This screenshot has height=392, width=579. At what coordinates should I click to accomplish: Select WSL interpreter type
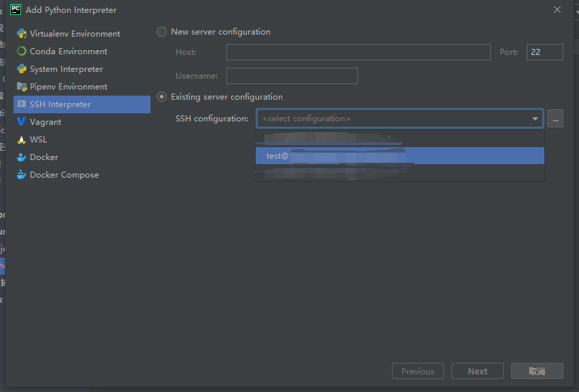82,140
